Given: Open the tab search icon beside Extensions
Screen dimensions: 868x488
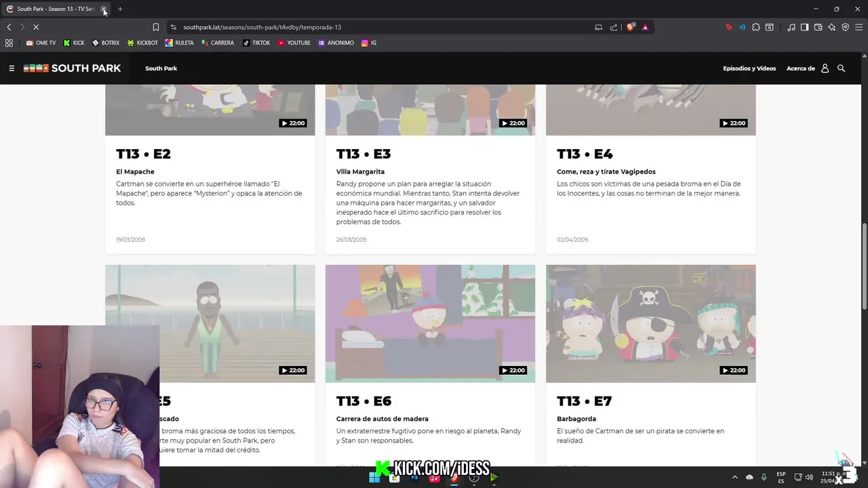Looking at the screenshot, I should click(770, 27).
